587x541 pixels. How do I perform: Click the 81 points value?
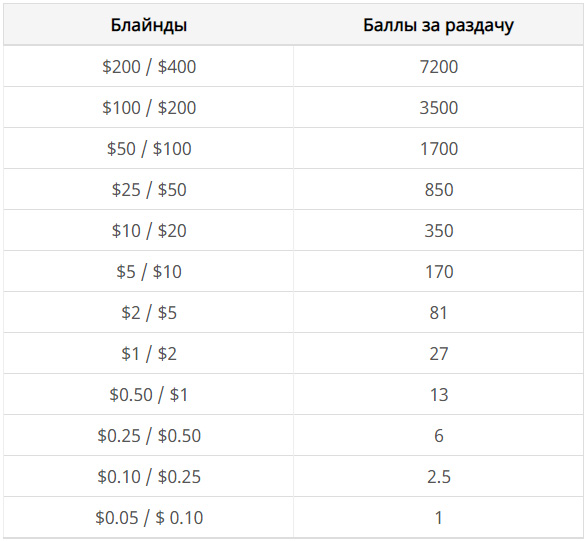(x=438, y=312)
